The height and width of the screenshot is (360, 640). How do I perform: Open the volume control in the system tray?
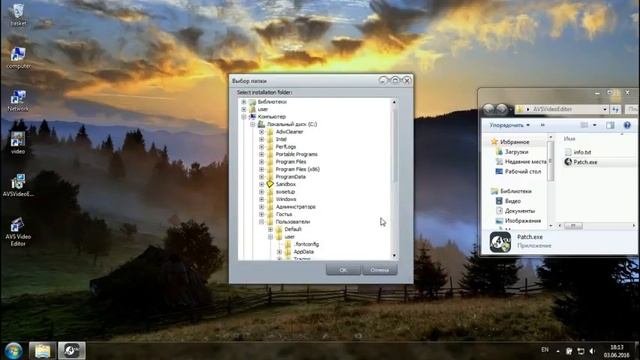click(x=592, y=351)
